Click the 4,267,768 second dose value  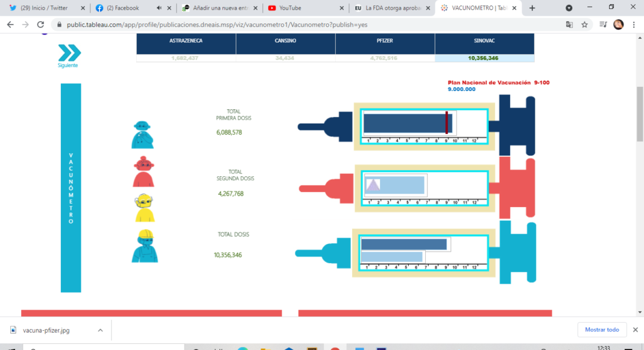[231, 194]
